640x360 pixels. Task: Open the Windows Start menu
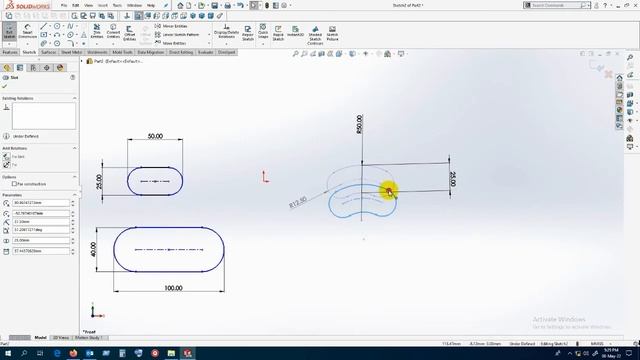7,353
